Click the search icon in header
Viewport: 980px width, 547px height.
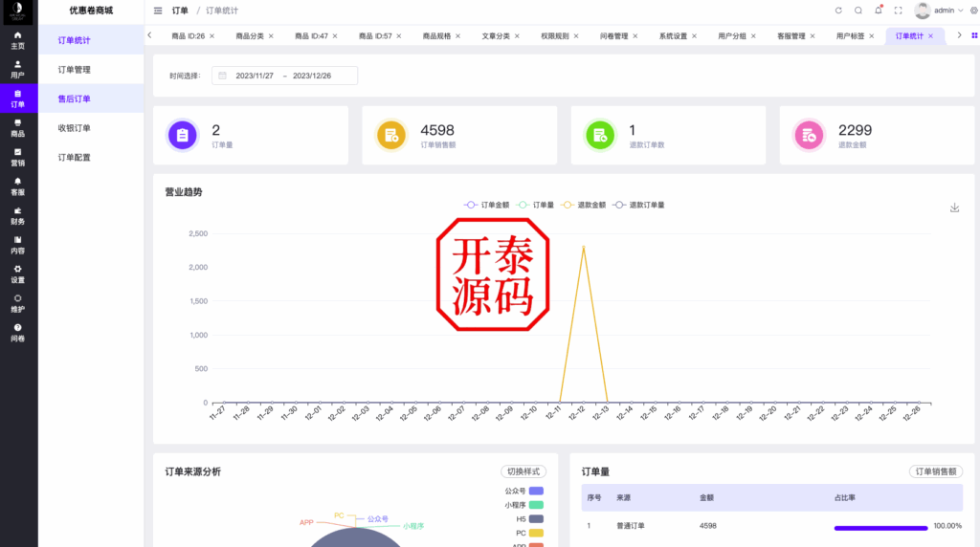(x=858, y=11)
